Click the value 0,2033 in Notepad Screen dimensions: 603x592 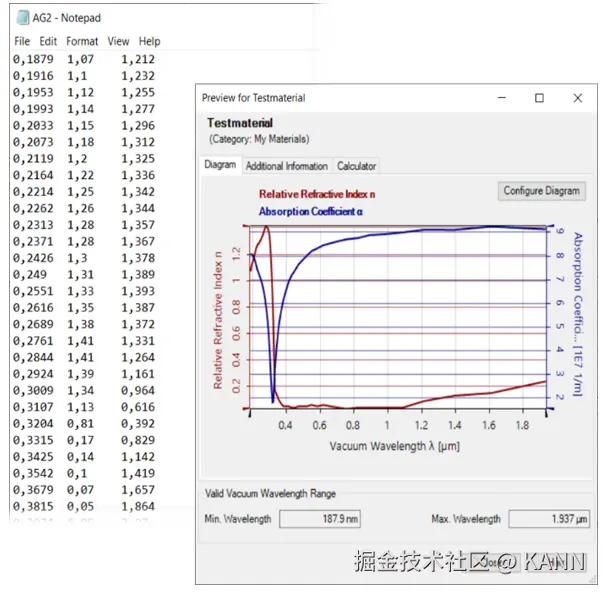33,125
